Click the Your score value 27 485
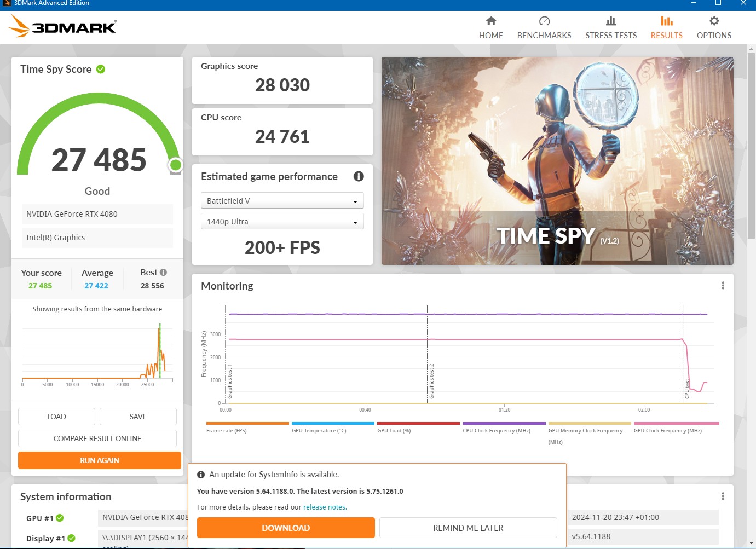 pyautogui.click(x=41, y=286)
